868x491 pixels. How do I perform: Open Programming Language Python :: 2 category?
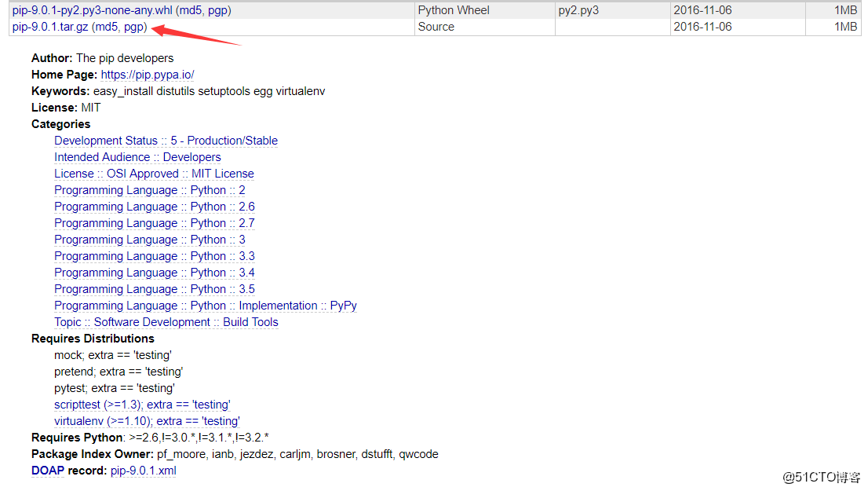tap(149, 190)
